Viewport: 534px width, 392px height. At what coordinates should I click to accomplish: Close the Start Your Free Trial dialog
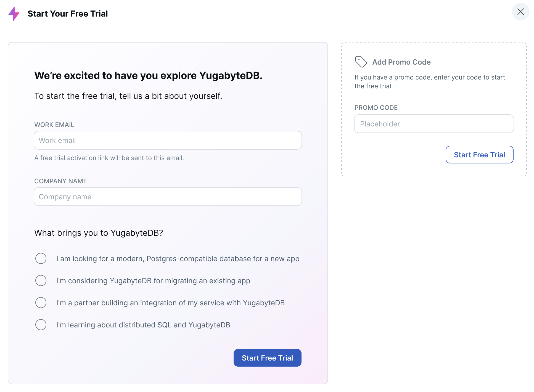[521, 12]
